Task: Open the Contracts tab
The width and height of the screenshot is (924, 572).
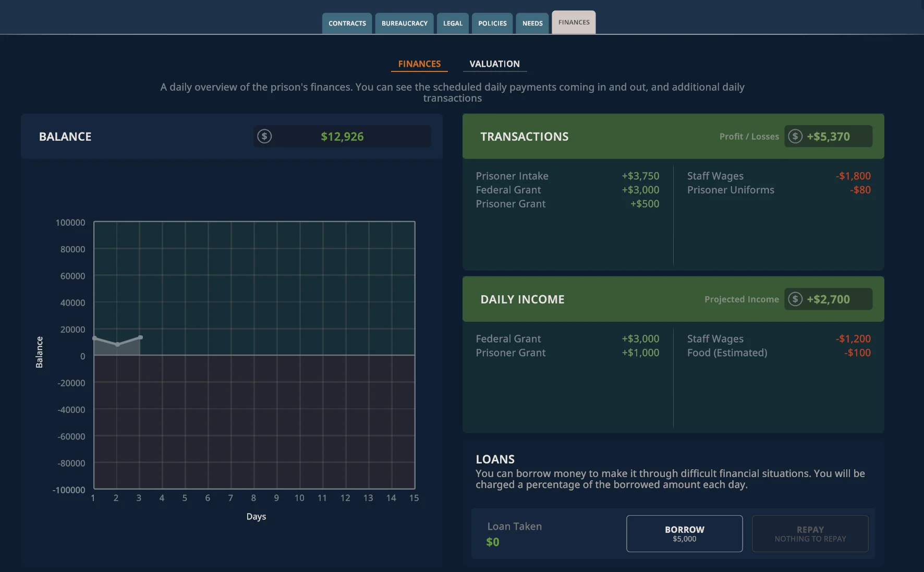Action: [x=347, y=23]
